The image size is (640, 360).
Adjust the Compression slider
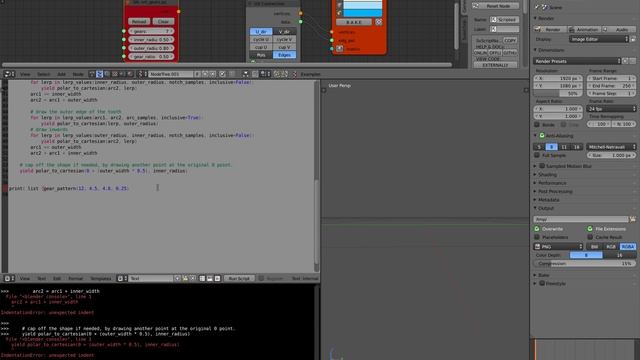pyautogui.click(x=585, y=264)
